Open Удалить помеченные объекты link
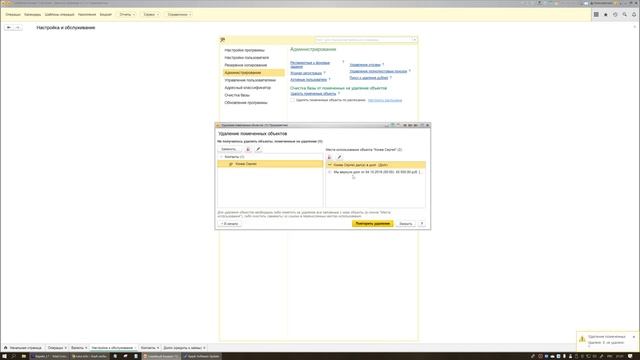Screen dimensions: 640x360 coord(313,94)
